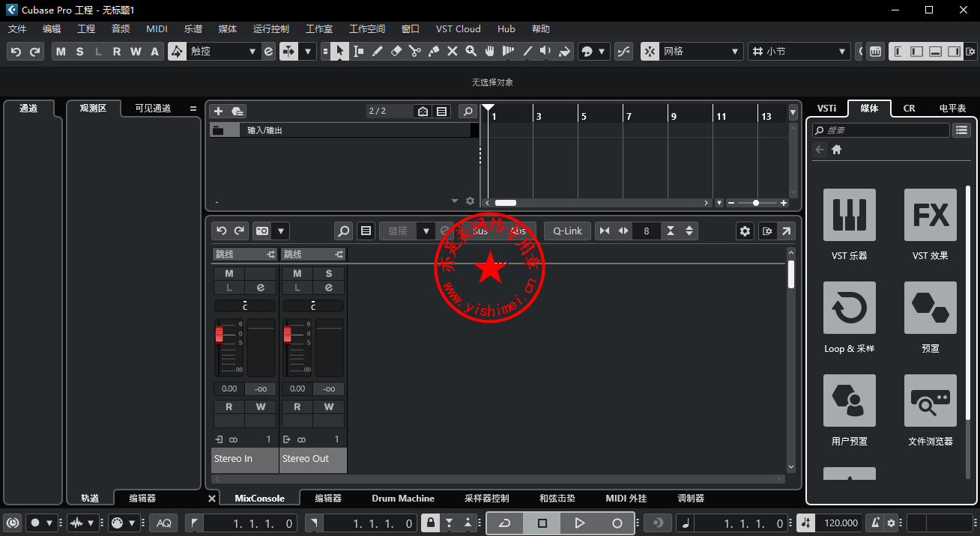Open the color tool dropdown arrow

tap(602, 52)
